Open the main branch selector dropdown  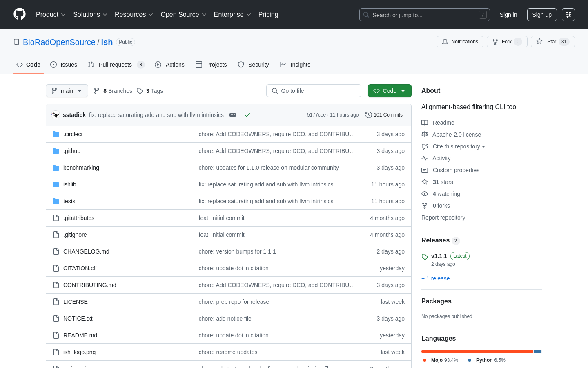pos(67,91)
